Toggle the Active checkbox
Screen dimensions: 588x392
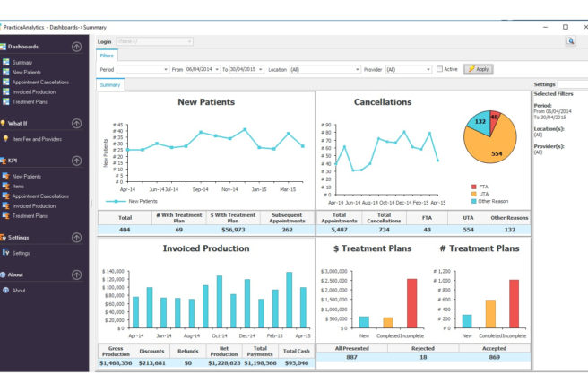[x=439, y=69]
